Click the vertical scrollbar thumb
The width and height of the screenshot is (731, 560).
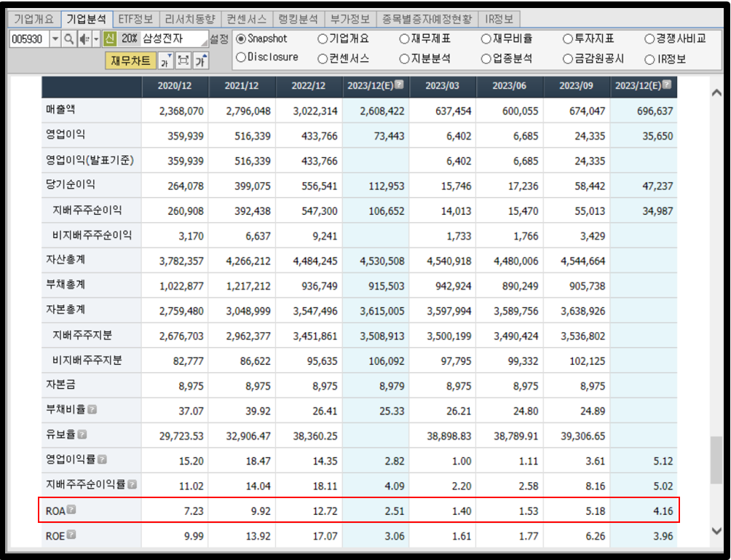(x=716, y=460)
